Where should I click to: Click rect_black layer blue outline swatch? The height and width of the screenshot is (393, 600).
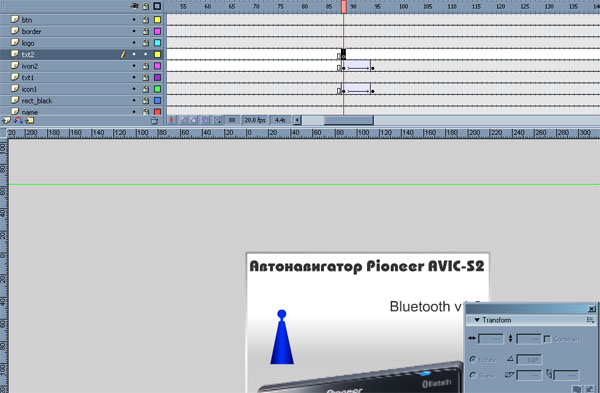157,100
